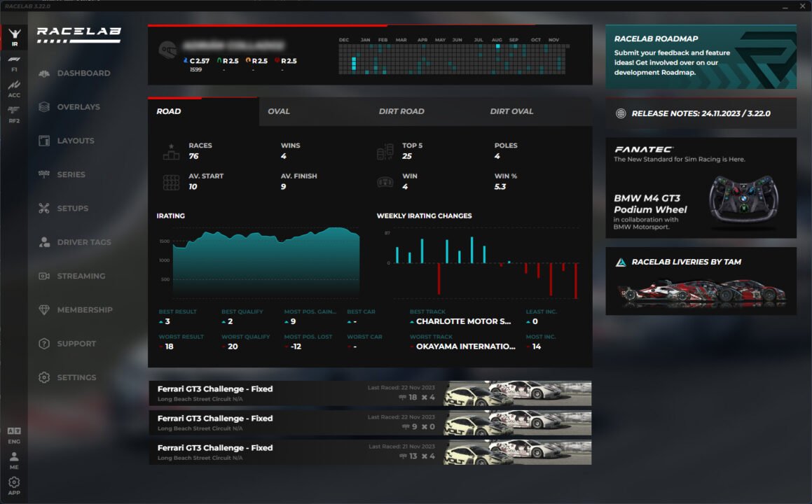Image resolution: width=812 pixels, height=504 pixels.
Task: Click the Driver Tags person icon
Action: click(44, 242)
